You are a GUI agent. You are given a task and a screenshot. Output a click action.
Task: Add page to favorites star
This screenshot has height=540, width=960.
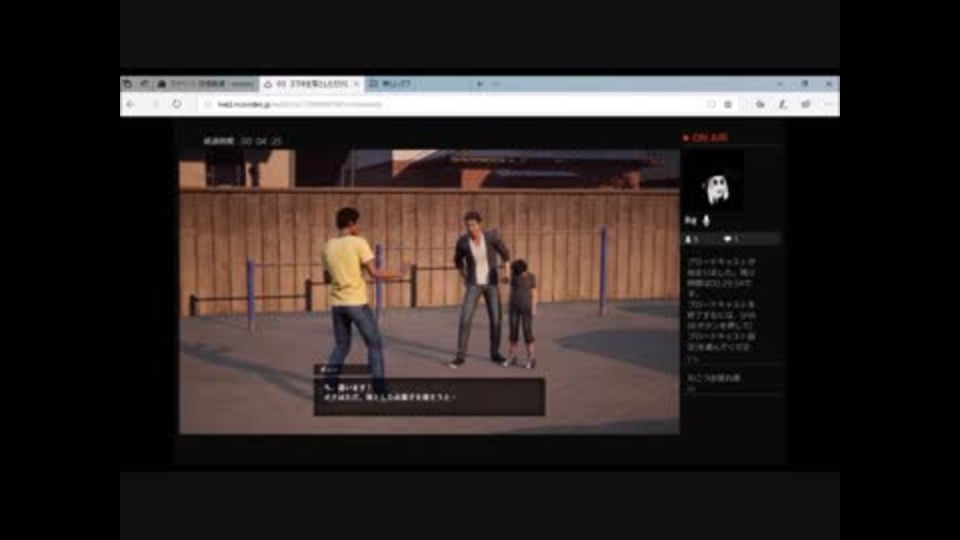728,105
